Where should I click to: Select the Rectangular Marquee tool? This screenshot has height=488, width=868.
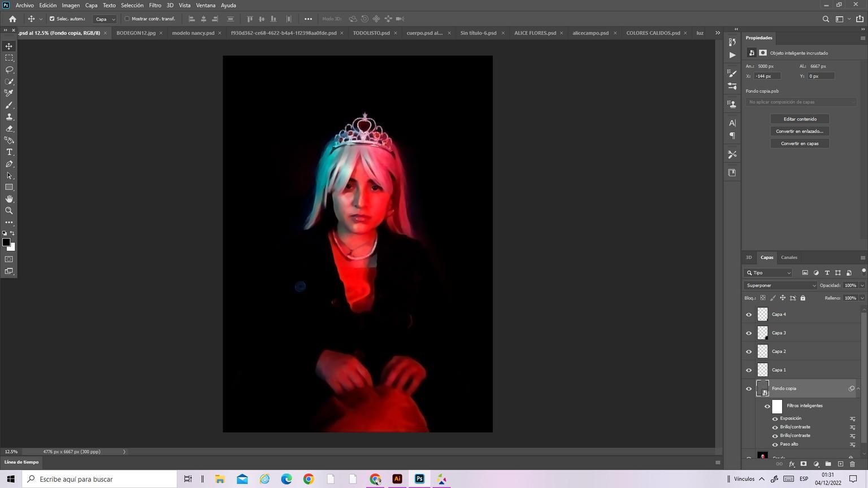[9, 58]
